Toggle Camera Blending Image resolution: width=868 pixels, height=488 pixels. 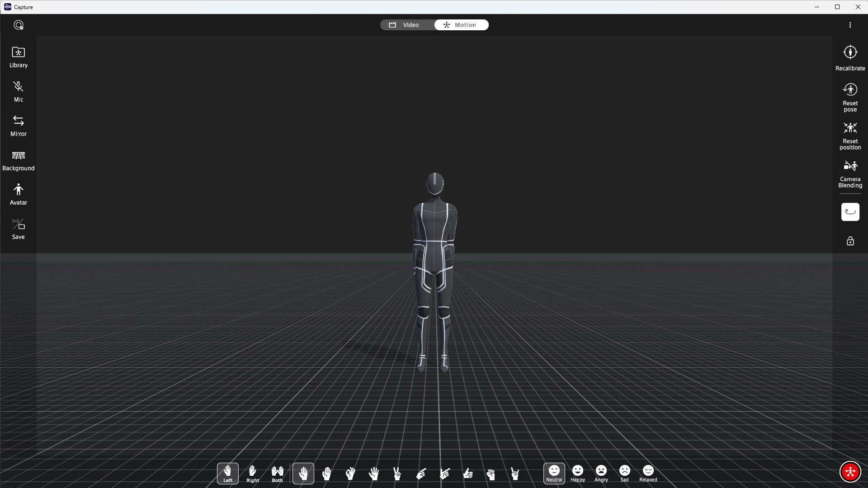[850, 173]
